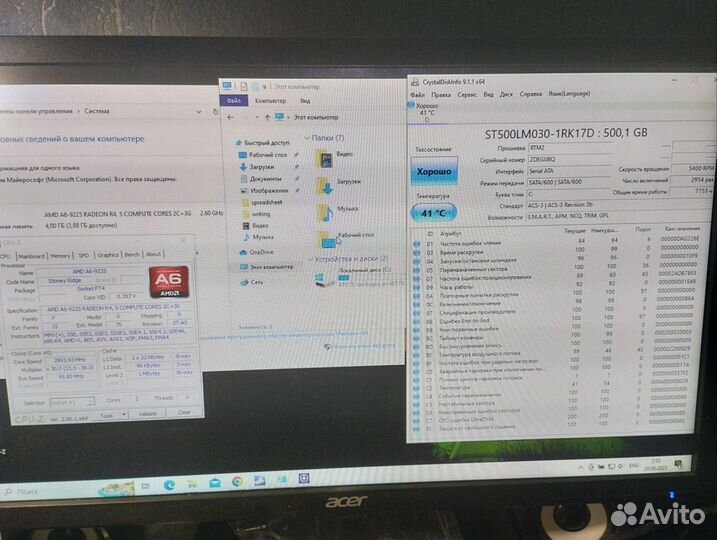717x540 pixels.
Task: Click the Серийный номер value field
Action: (x=569, y=160)
